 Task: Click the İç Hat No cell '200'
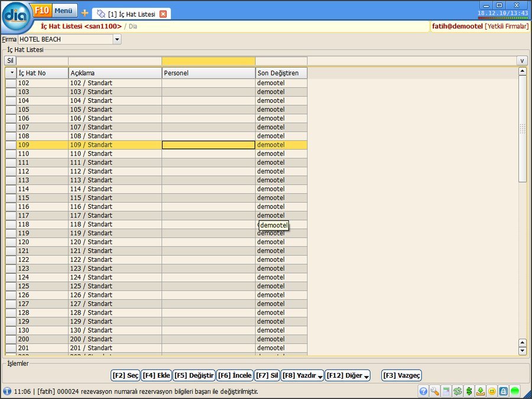43,339
